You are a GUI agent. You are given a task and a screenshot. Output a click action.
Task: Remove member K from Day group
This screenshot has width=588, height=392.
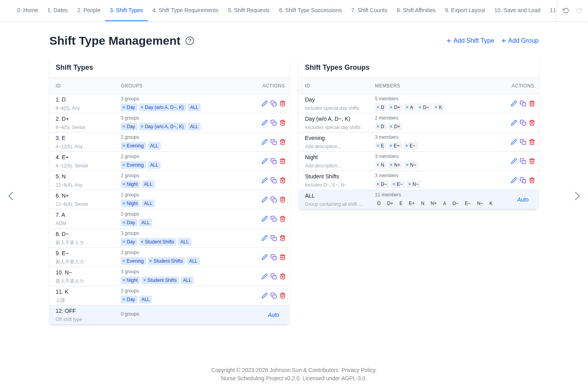coord(436,107)
